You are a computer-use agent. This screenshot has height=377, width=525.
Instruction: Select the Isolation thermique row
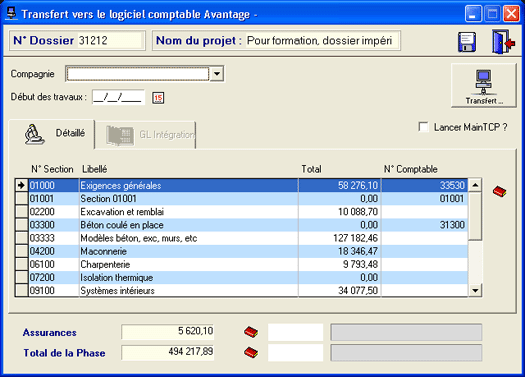click(241, 277)
